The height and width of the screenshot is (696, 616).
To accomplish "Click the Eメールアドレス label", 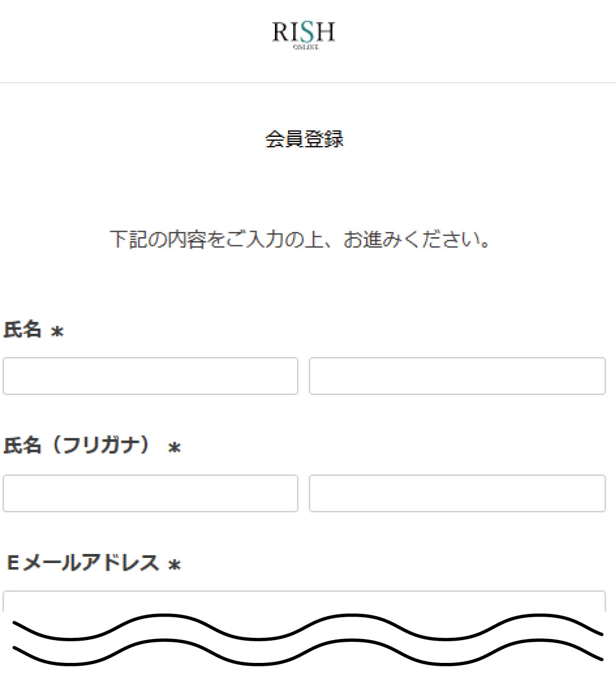I will pyautogui.click(x=83, y=566).
